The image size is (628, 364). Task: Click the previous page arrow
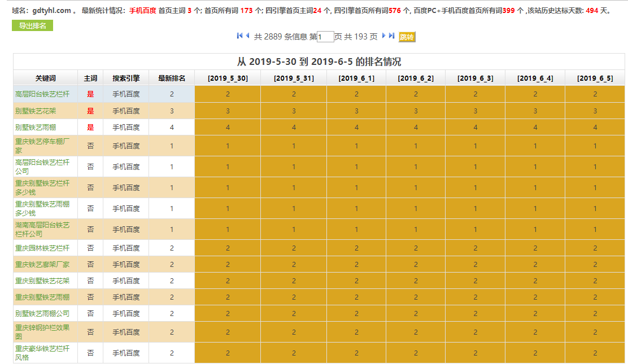247,36
